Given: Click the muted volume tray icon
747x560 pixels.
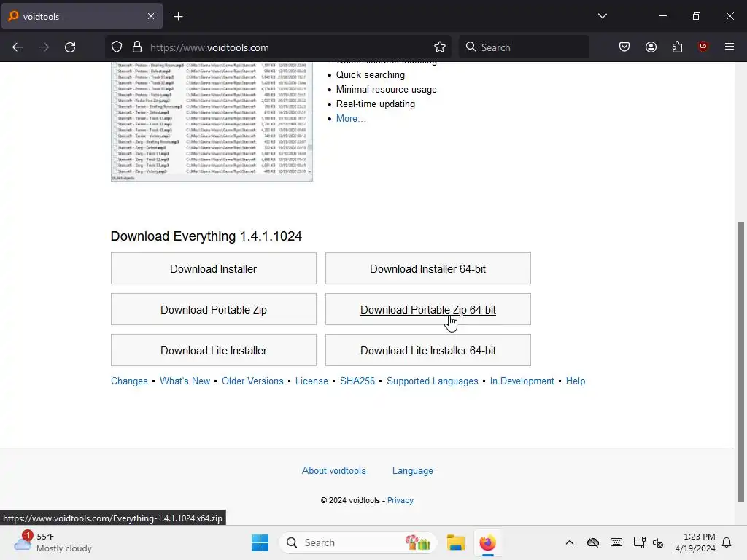Looking at the screenshot, I should pyautogui.click(x=658, y=542).
